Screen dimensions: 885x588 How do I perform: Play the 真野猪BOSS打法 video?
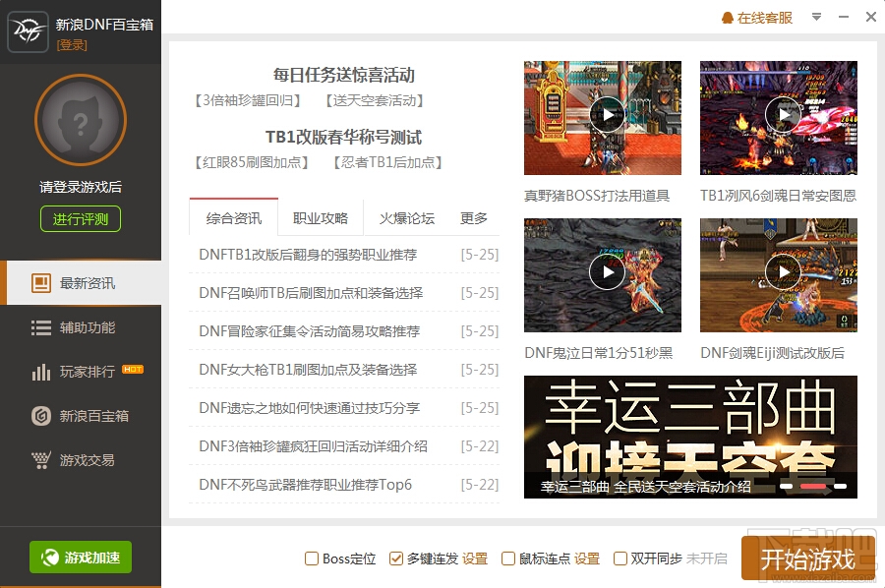point(607,115)
